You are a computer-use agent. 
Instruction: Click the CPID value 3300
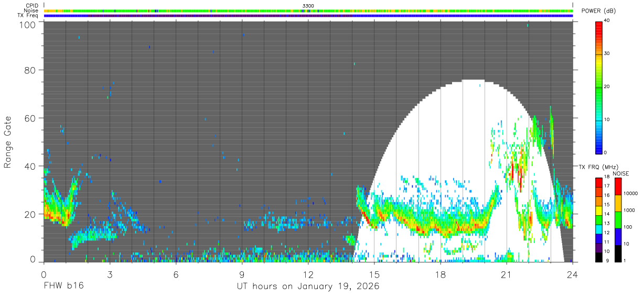tap(308, 5)
